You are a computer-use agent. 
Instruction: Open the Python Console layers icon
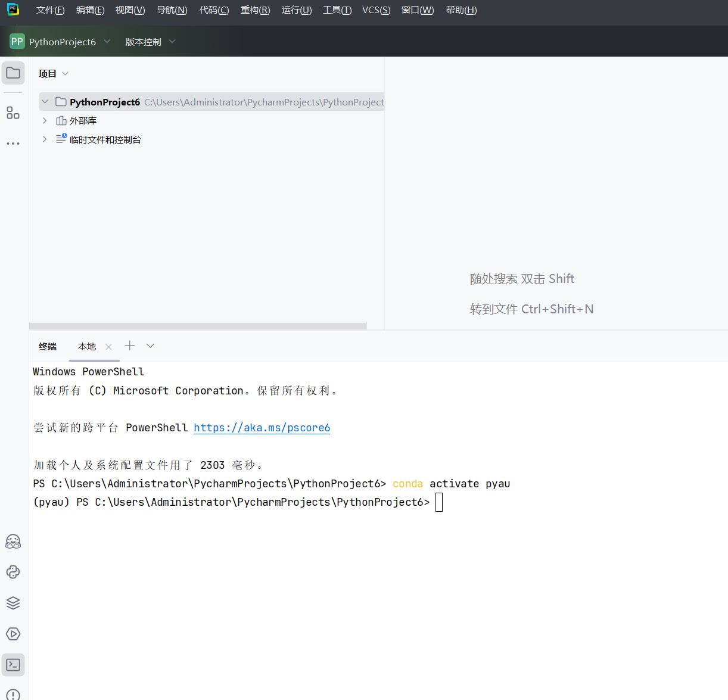pyautogui.click(x=13, y=603)
